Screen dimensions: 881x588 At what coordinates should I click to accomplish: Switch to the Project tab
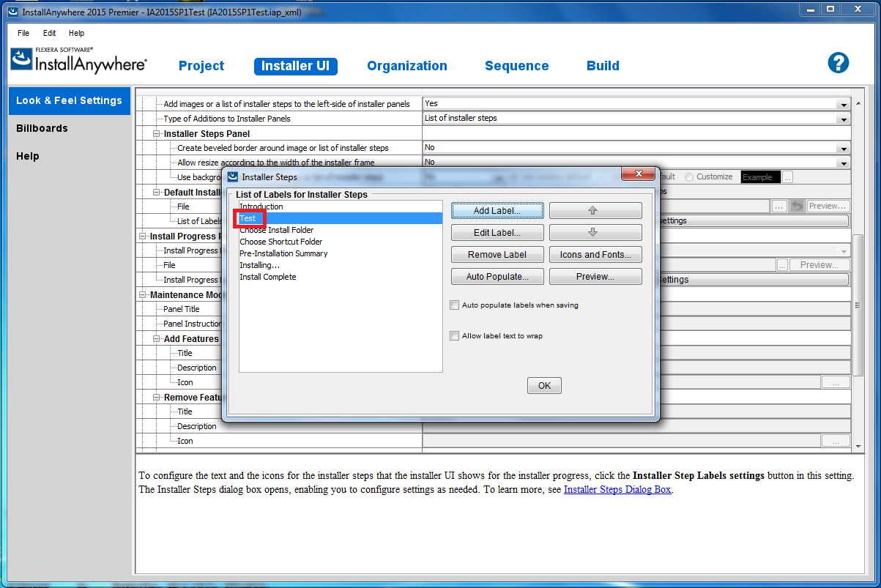pyautogui.click(x=201, y=66)
